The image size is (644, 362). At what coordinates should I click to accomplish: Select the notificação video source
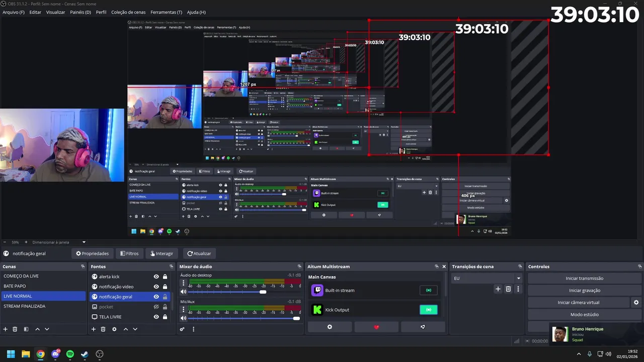point(116,287)
